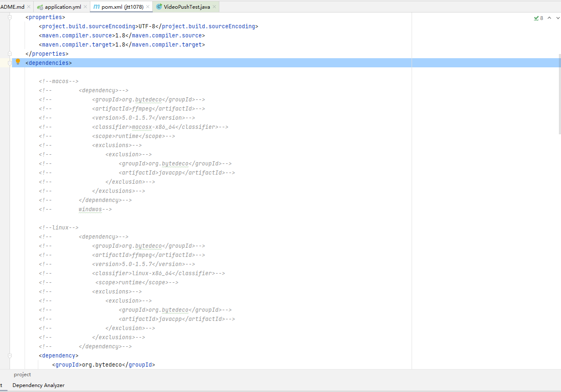Go to next highlighted problem arrow
The height and width of the screenshot is (392, 561).
[x=558, y=18]
